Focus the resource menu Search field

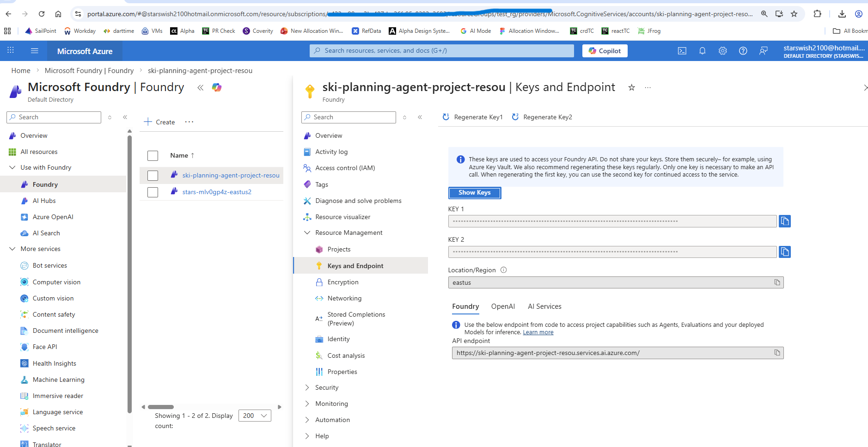click(x=348, y=117)
